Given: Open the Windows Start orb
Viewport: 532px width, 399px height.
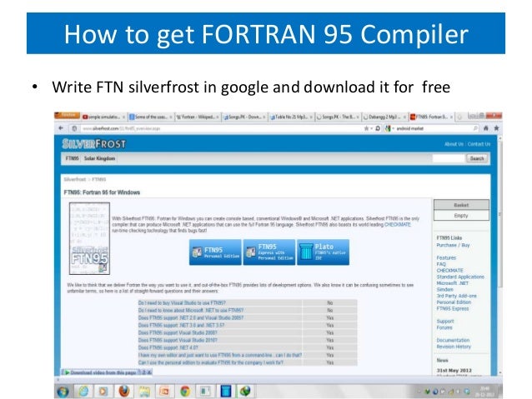Looking at the screenshot, I should [x=63, y=392].
